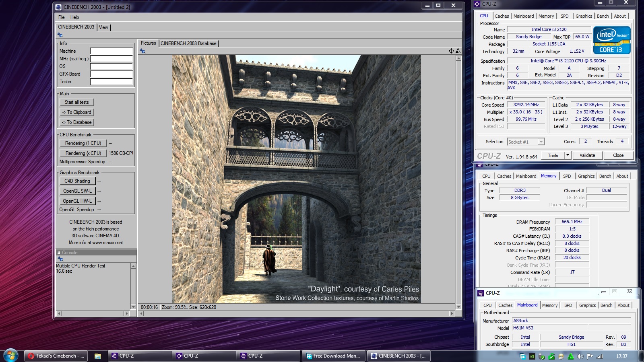Open SPD tab in top CPU-Z window
This screenshot has width=644, height=362.
pyautogui.click(x=565, y=16)
